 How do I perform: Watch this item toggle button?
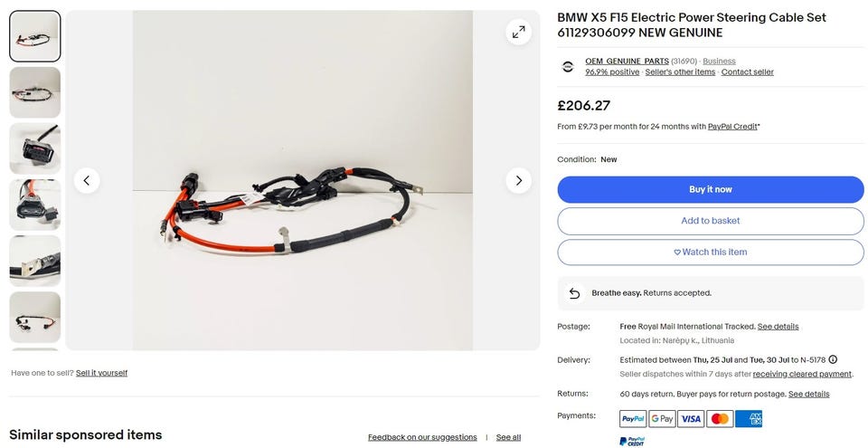coord(711,253)
